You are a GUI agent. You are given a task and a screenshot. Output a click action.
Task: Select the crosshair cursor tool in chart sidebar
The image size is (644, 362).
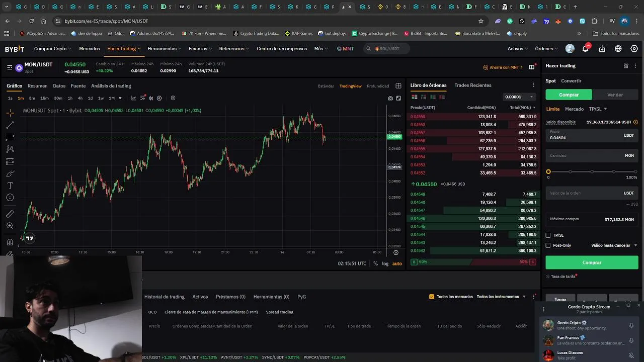coord(10,113)
